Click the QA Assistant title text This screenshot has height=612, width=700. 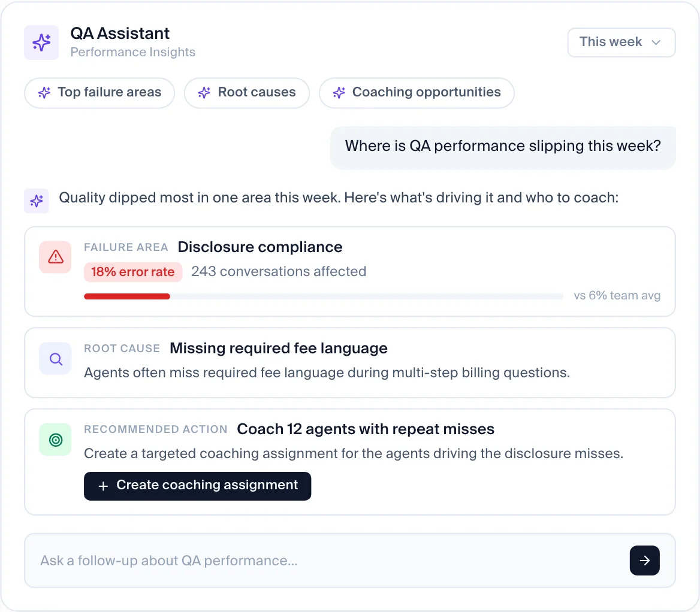[x=120, y=34]
